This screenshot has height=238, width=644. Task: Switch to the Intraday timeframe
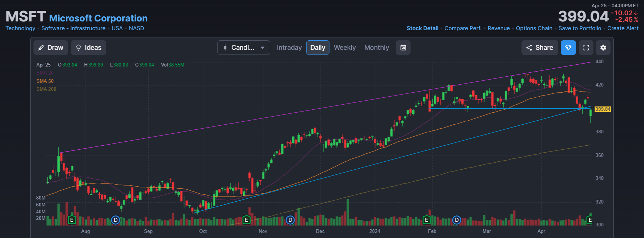[289, 48]
